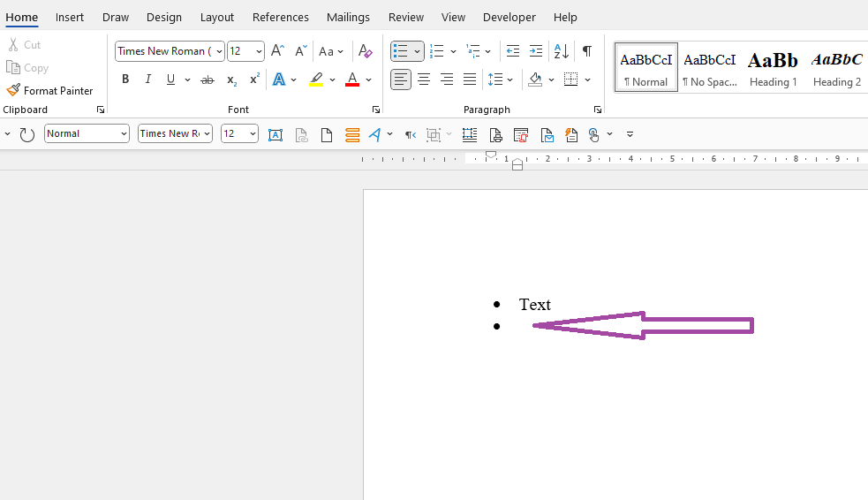The image size is (868, 500).
Task: Open Clipboard pane dialog launcher
Action: 100,110
